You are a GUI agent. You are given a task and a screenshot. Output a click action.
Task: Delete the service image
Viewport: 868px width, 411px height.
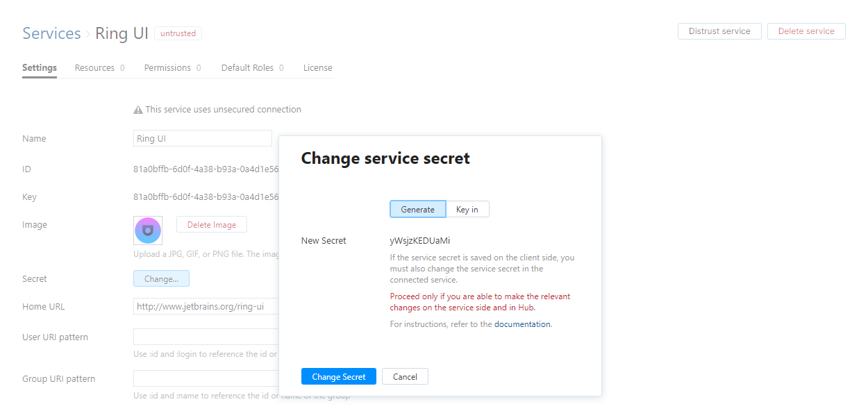[x=211, y=224]
